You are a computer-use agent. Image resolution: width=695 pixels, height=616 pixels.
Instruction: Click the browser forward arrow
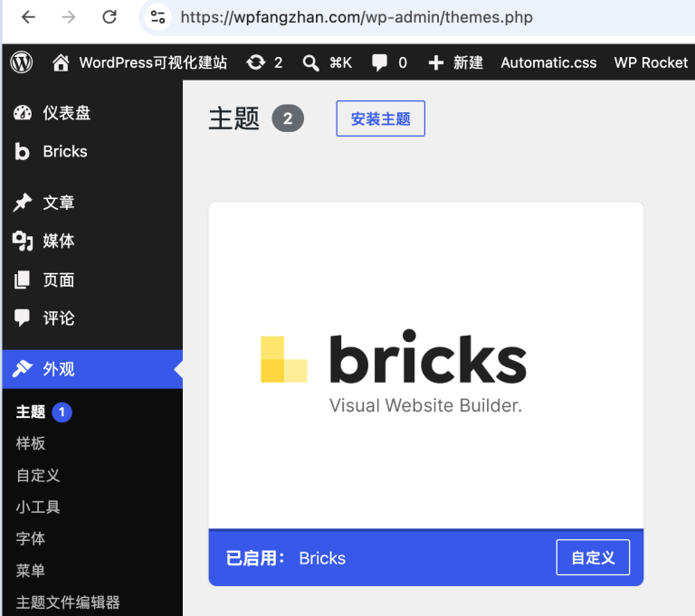pos(69,17)
